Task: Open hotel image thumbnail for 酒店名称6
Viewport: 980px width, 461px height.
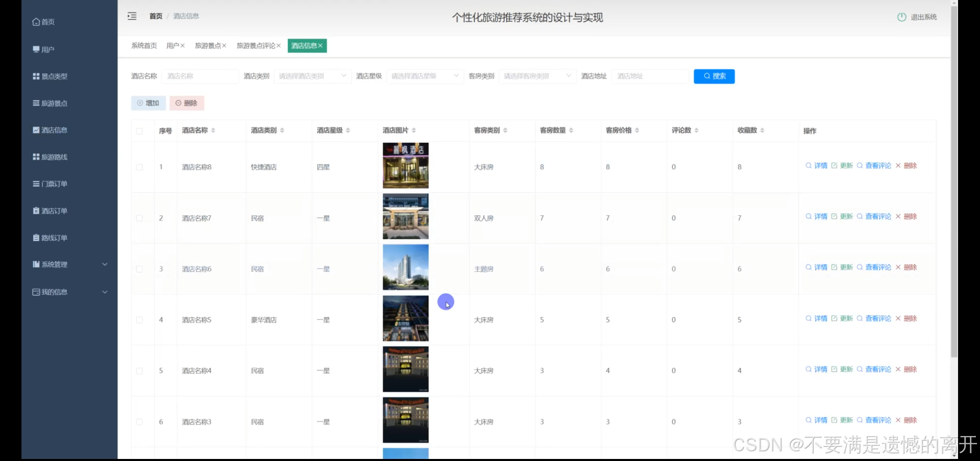Action: tap(406, 267)
